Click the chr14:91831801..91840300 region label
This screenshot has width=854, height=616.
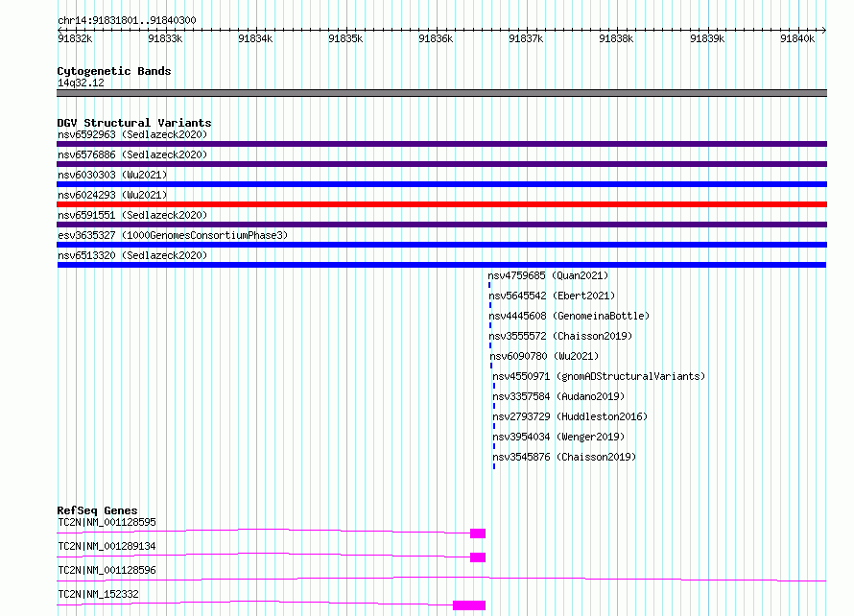pos(127,20)
